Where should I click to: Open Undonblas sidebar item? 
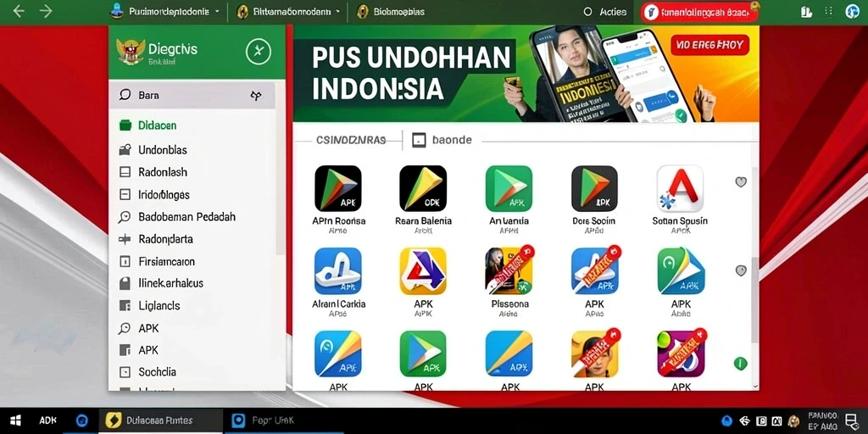(x=162, y=150)
